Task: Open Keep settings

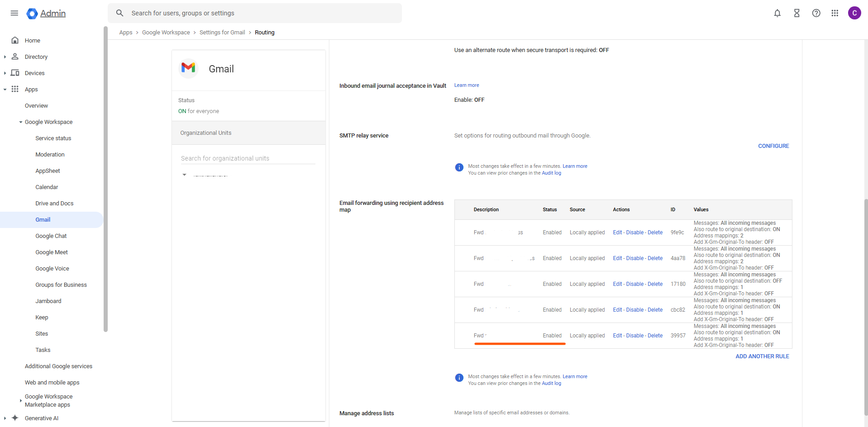Action: (42, 317)
